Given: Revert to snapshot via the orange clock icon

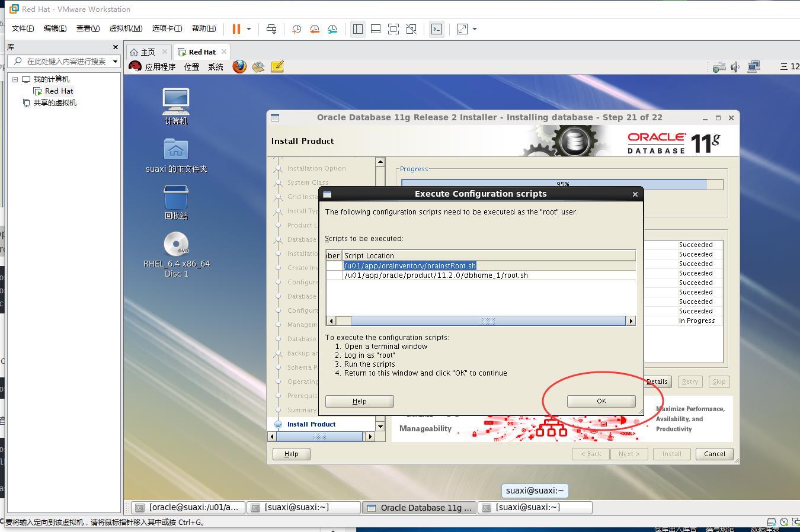Looking at the screenshot, I should click(x=315, y=28).
